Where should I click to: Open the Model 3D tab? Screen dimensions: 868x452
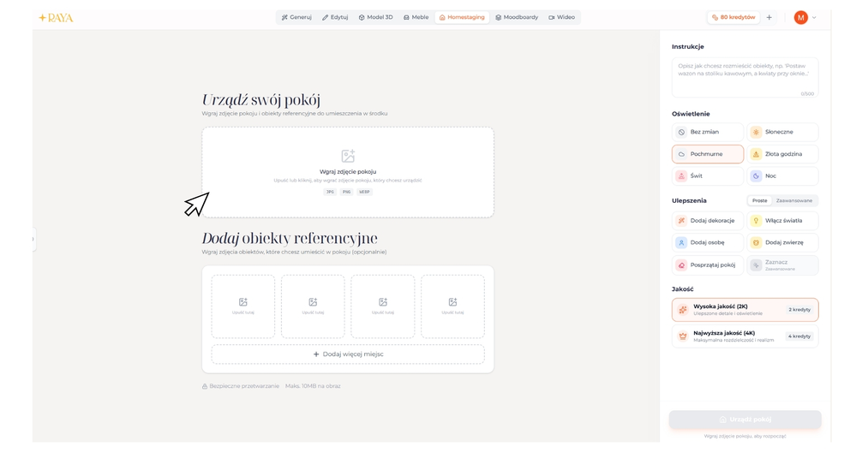(375, 17)
